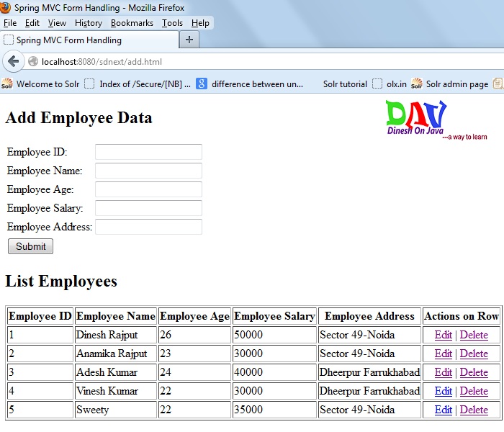Open olx.in bookmark

point(390,84)
